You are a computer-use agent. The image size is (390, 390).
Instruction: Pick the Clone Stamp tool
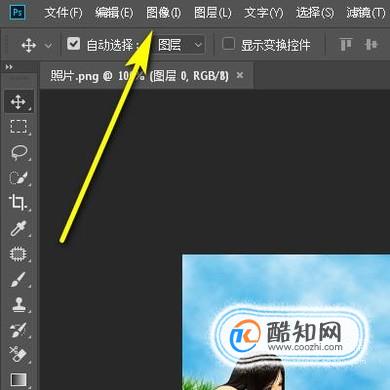click(x=18, y=305)
